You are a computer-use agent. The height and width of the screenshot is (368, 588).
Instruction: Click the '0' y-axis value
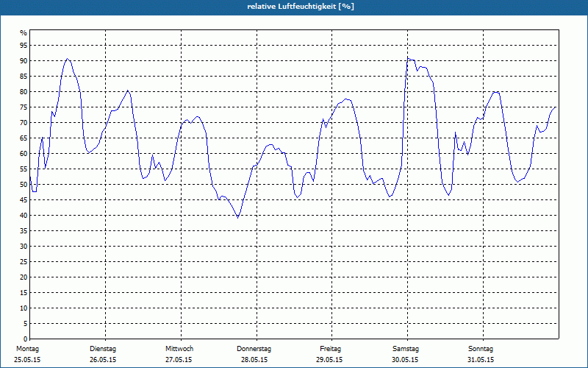point(26,339)
